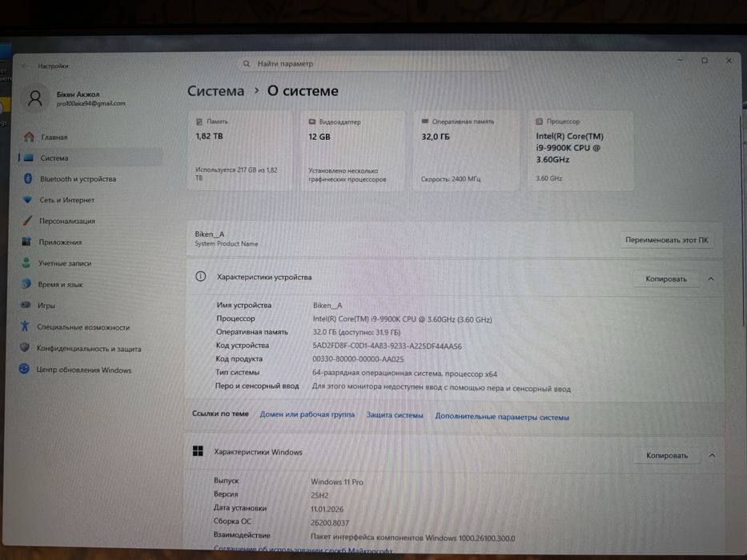This screenshot has height=560, width=747.
Task: Copy Windows specs with Копировать button
Action: click(x=667, y=455)
